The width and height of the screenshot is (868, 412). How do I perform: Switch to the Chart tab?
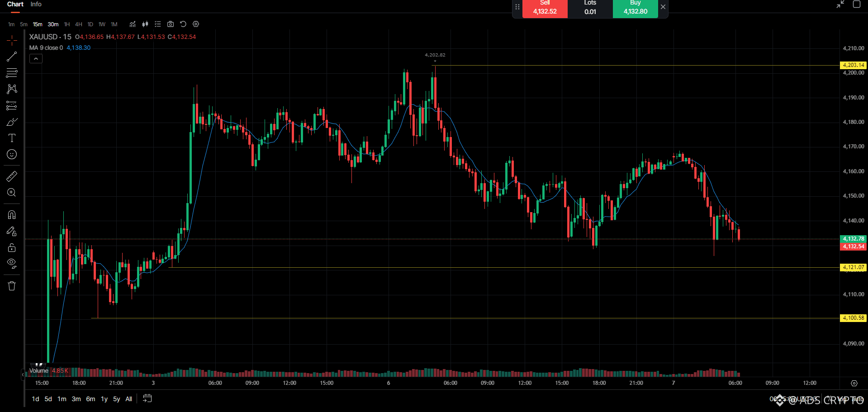coord(15,4)
